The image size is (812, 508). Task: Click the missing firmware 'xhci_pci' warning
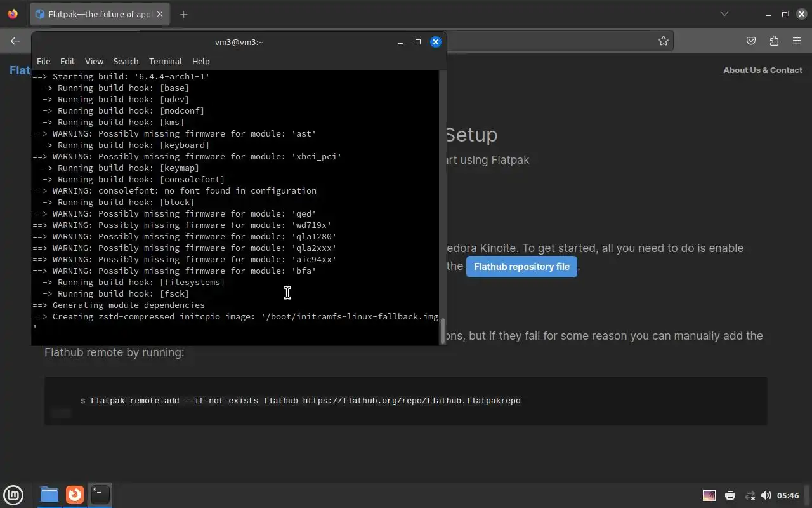tap(187, 156)
